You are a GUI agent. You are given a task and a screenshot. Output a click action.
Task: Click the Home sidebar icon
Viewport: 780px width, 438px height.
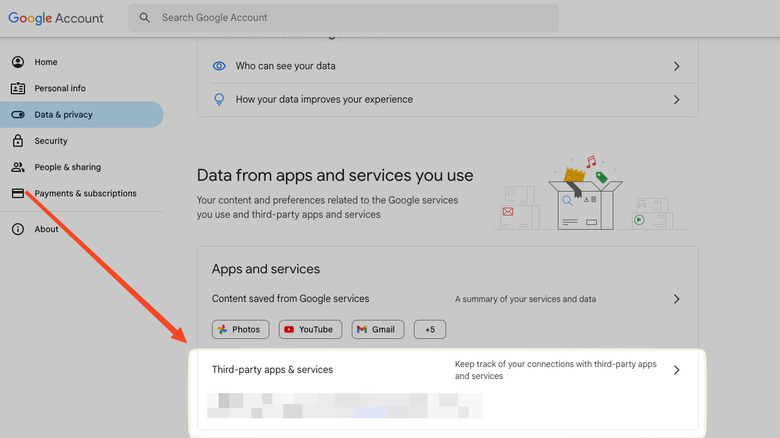18,62
